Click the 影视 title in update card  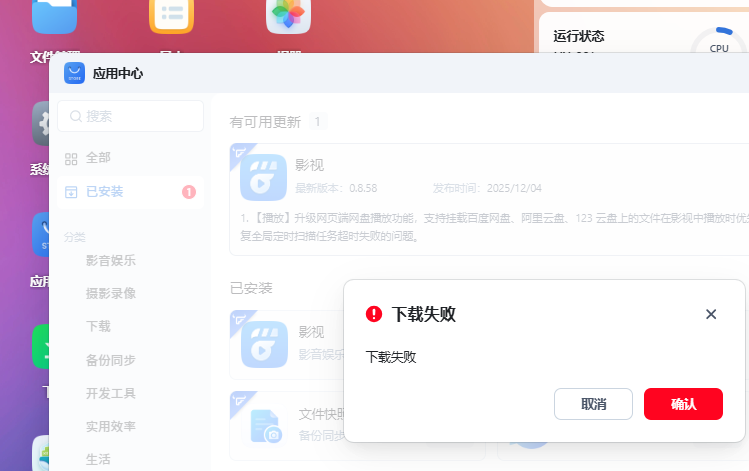[309, 165]
